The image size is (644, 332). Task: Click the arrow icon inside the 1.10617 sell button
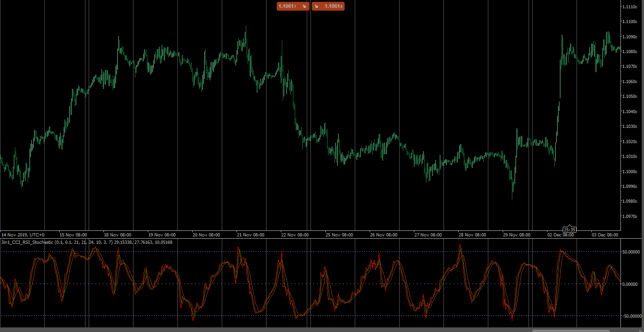(304, 6)
